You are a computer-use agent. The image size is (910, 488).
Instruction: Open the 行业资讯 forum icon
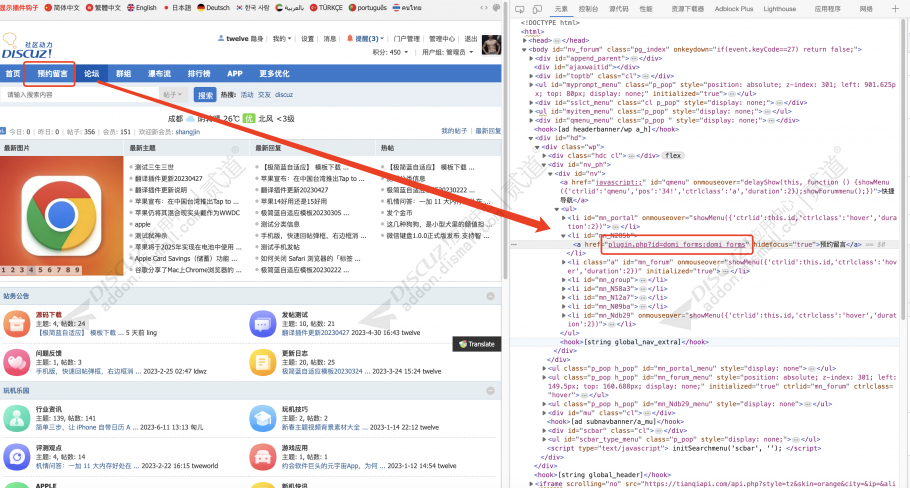coord(17,417)
